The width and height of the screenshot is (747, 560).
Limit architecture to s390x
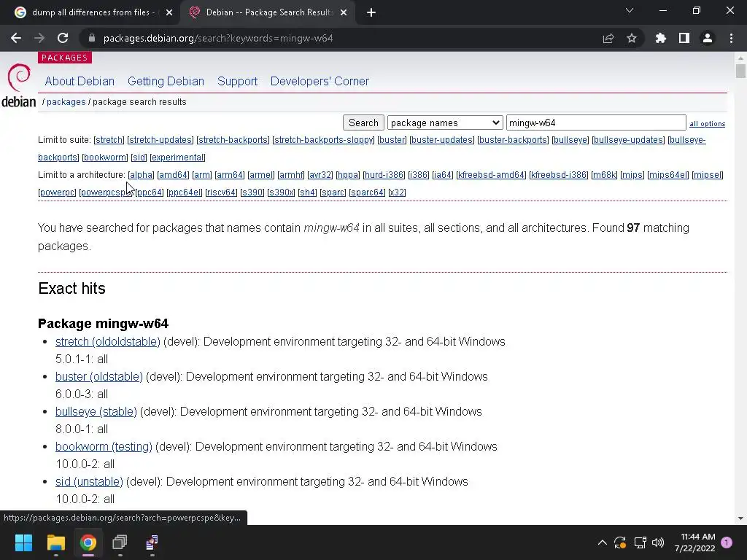[x=281, y=192]
